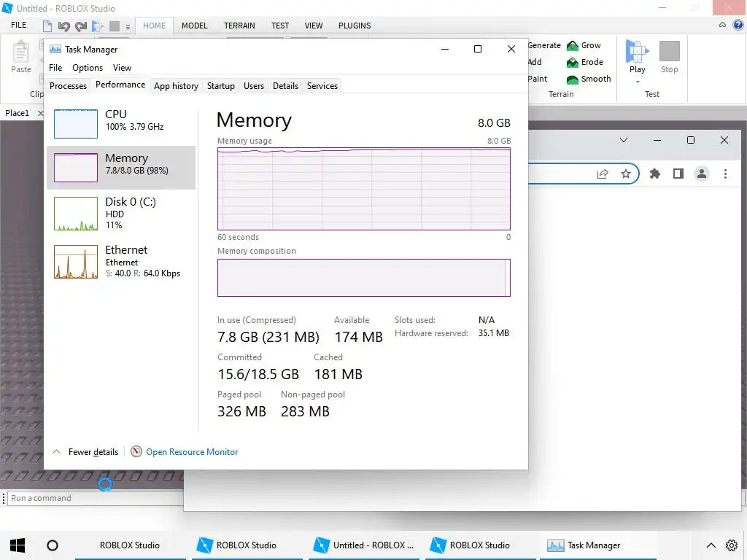Click the browser tab search chevron
Screen dimensions: 747x560
(x=624, y=140)
